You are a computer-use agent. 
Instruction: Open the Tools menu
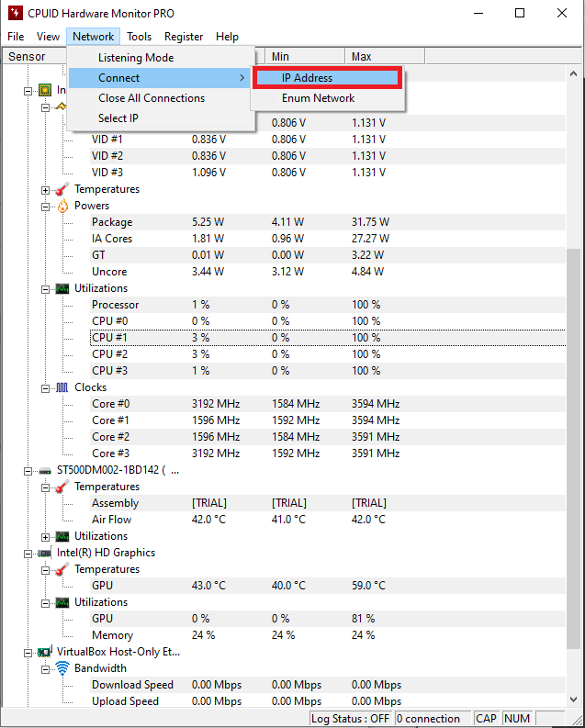tap(140, 37)
